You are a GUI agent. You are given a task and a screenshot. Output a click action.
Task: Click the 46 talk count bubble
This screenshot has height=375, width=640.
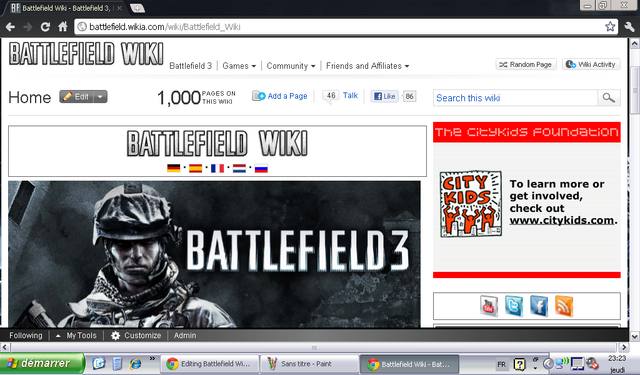331,96
